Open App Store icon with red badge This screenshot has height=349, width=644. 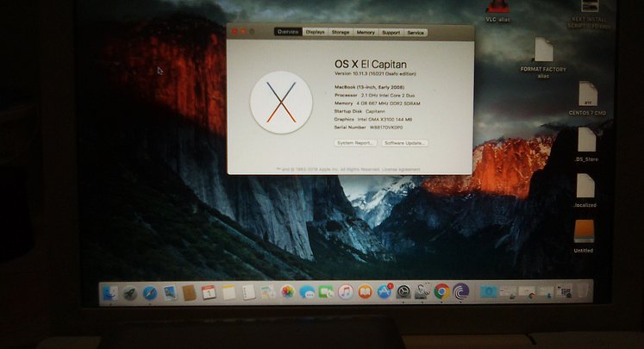pyautogui.click(x=385, y=291)
